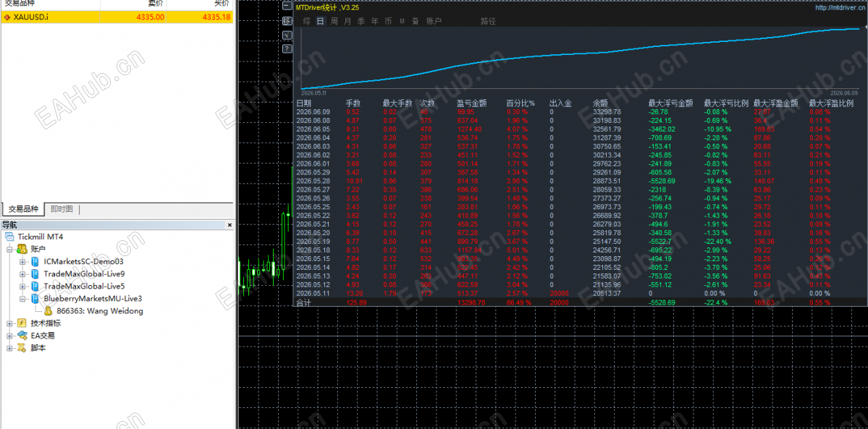This screenshot has height=429, width=868.
Task: Select the 日 daily tab in MTDriver
Action: click(321, 21)
